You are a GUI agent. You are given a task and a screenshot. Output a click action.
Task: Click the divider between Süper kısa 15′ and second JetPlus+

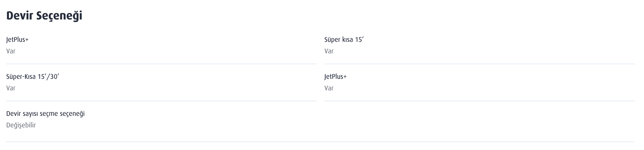(x=479, y=64)
